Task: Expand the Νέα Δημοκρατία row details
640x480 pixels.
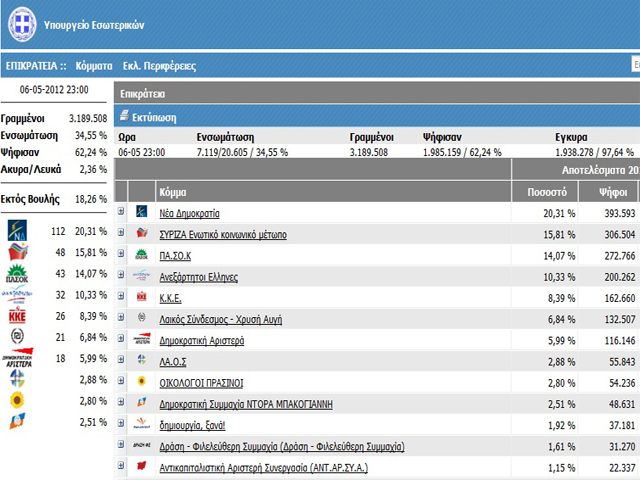Action: (121, 213)
